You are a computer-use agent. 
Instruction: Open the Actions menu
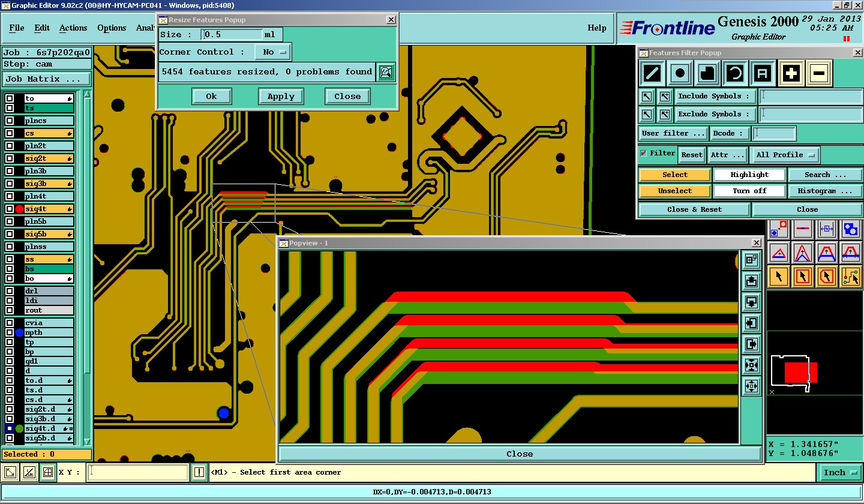point(73,28)
